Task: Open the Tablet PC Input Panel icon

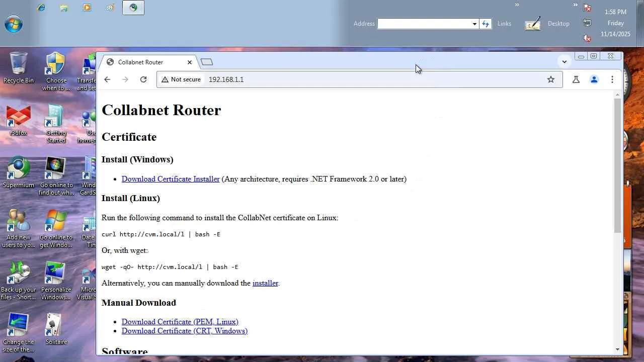Action: pyautogui.click(x=533, y=24)
